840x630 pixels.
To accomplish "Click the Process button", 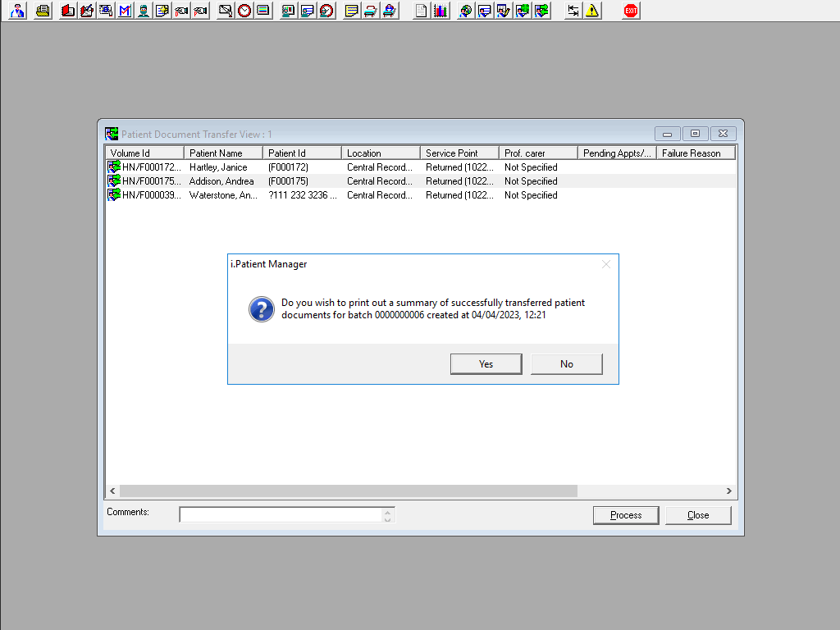I will (x=626, y=515).
